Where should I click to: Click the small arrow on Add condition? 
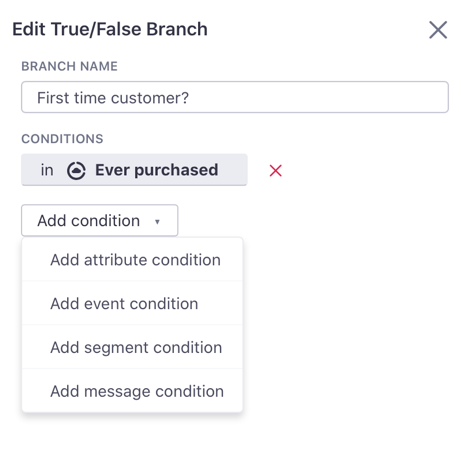[x=157, y=221]
